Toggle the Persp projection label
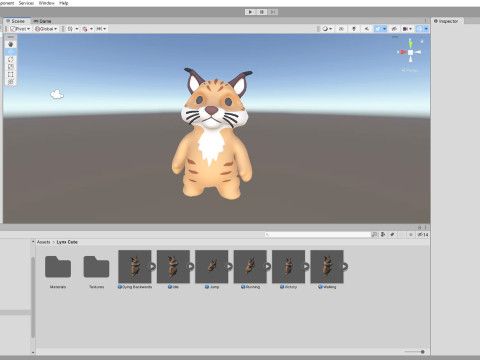Screen dimensions: 480x360 [410, 70]
